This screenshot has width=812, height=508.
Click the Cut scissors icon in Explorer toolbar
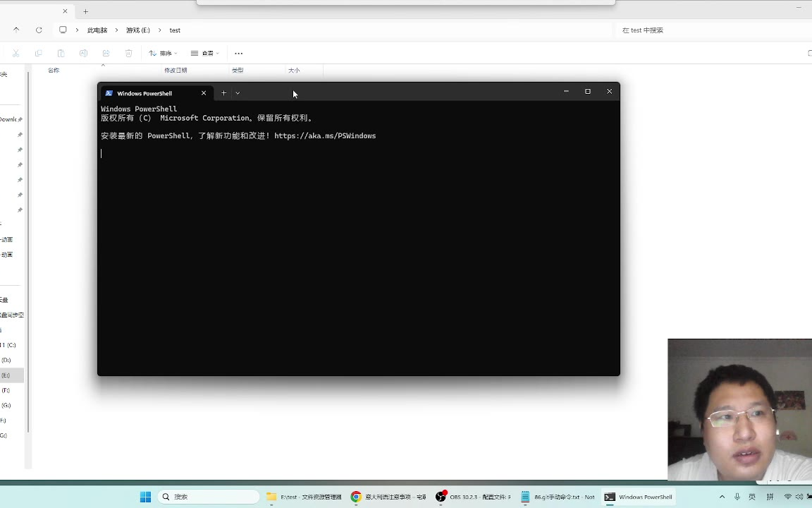(x=16, y=54)
